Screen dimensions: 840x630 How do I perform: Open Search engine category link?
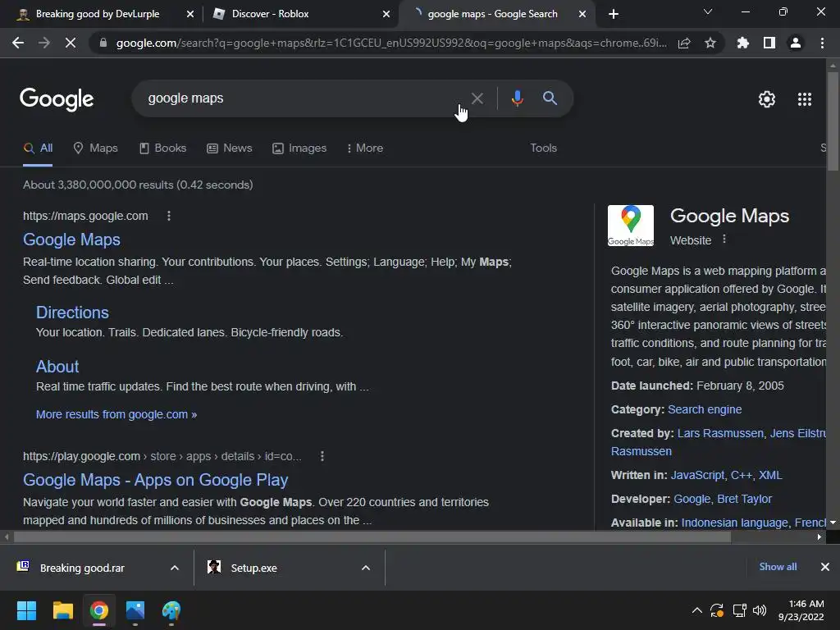pos(705,409)
